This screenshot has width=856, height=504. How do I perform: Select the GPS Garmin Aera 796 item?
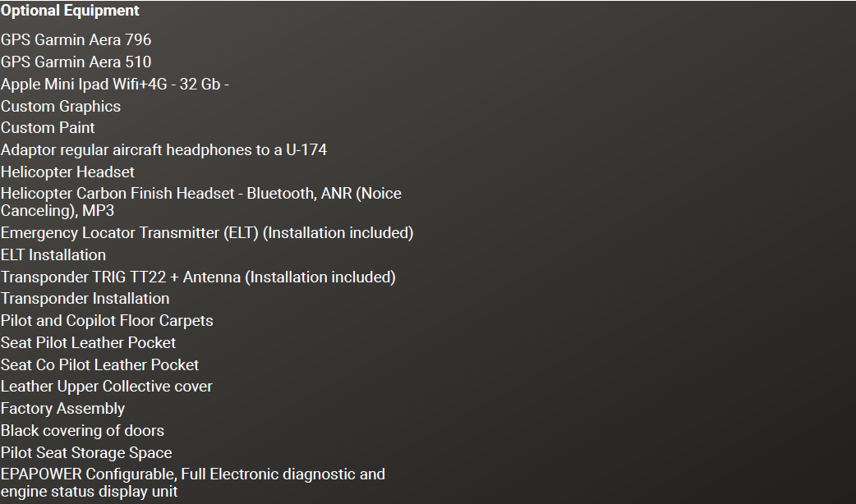point(76,40)
